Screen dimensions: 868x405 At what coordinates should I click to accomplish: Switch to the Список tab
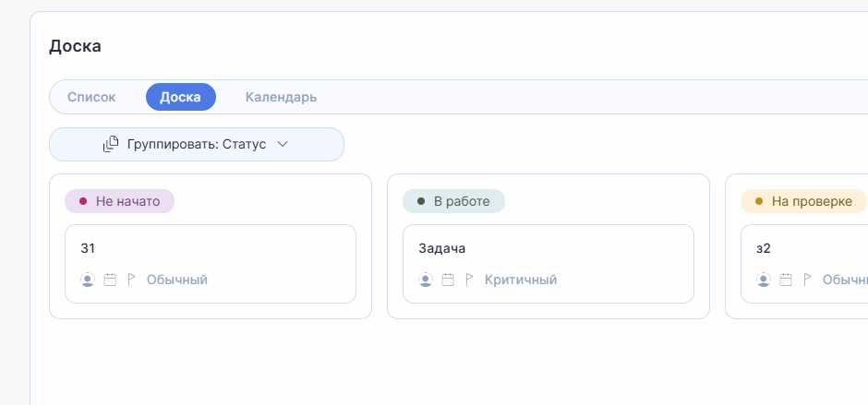tap(91, 97)
